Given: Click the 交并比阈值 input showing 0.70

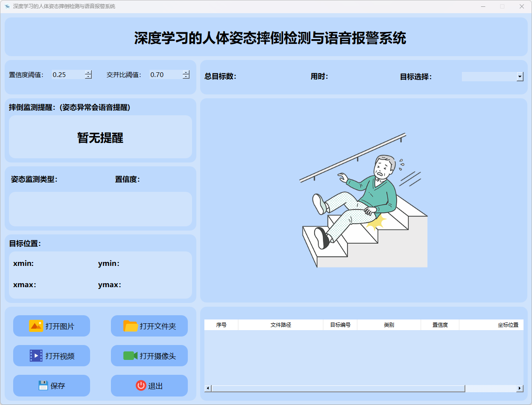Looking at the screenshot, I should (166, 74).
